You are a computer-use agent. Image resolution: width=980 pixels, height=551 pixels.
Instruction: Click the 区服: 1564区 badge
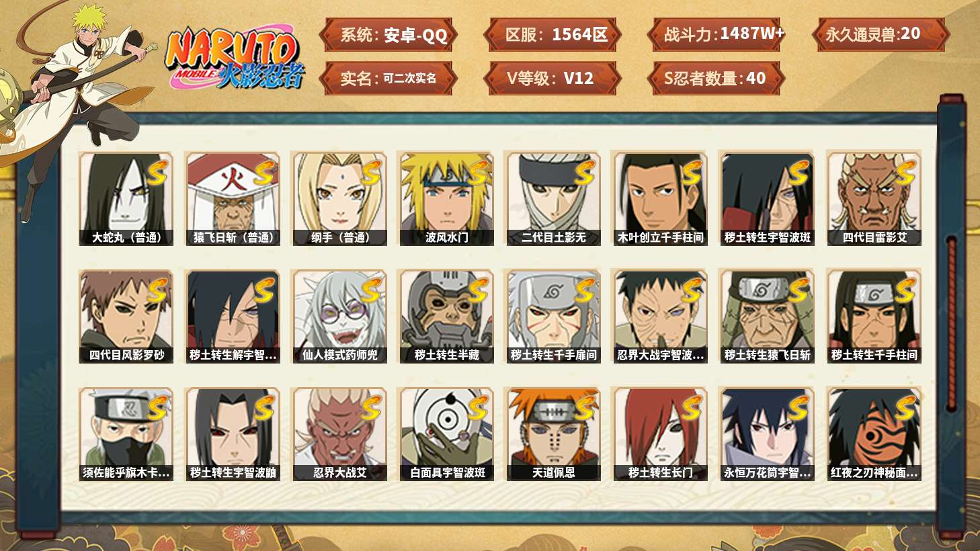point(552,35)
